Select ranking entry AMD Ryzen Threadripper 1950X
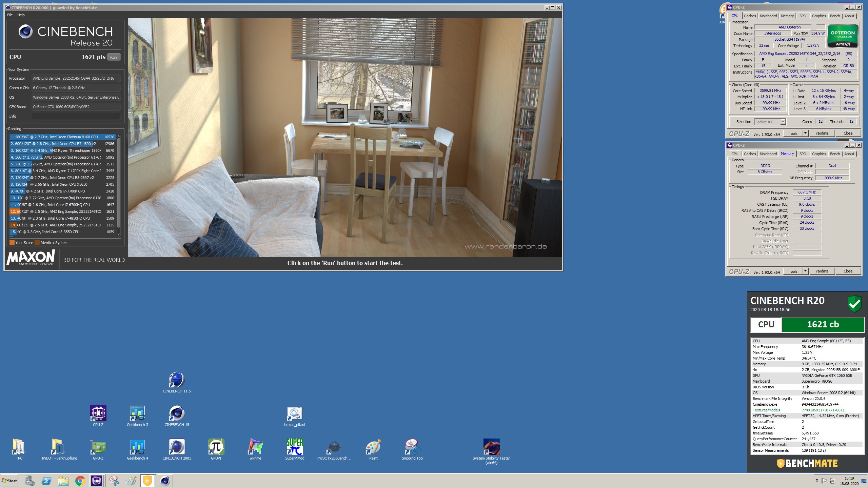This screenshot has height=488, width=868. [63, 150]
